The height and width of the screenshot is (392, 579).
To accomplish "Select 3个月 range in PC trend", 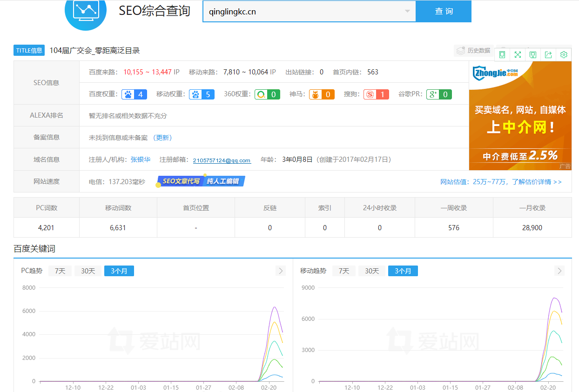I will [119, 271].
